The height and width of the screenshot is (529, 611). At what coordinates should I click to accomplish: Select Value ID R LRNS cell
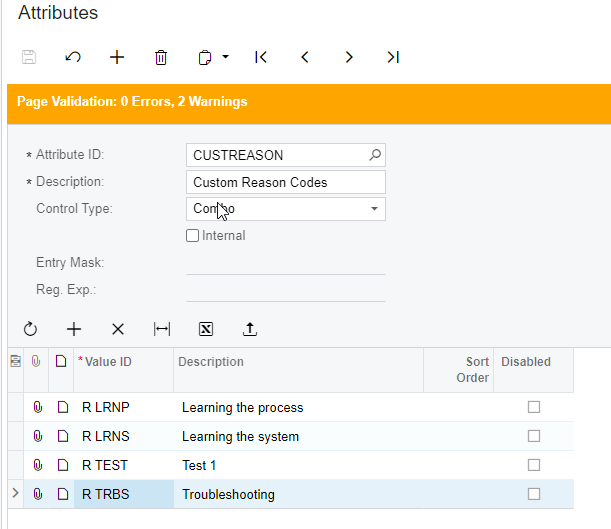[x=124, y=436]
